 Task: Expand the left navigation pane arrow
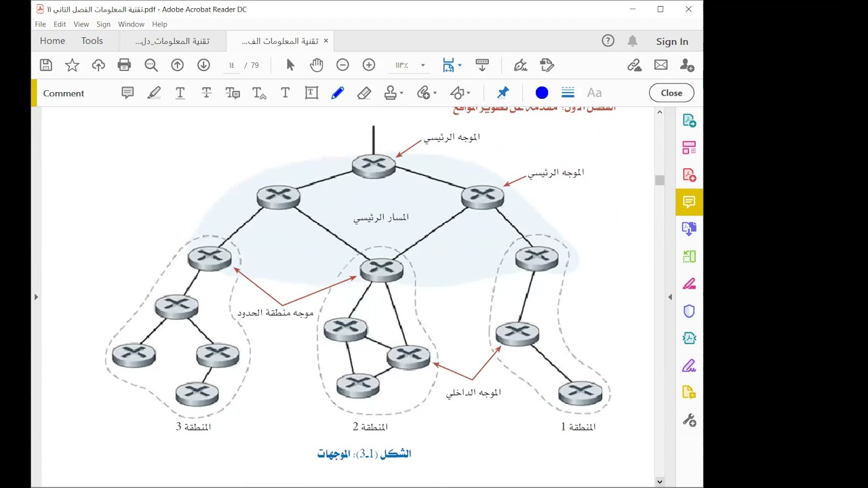point(36,297)
